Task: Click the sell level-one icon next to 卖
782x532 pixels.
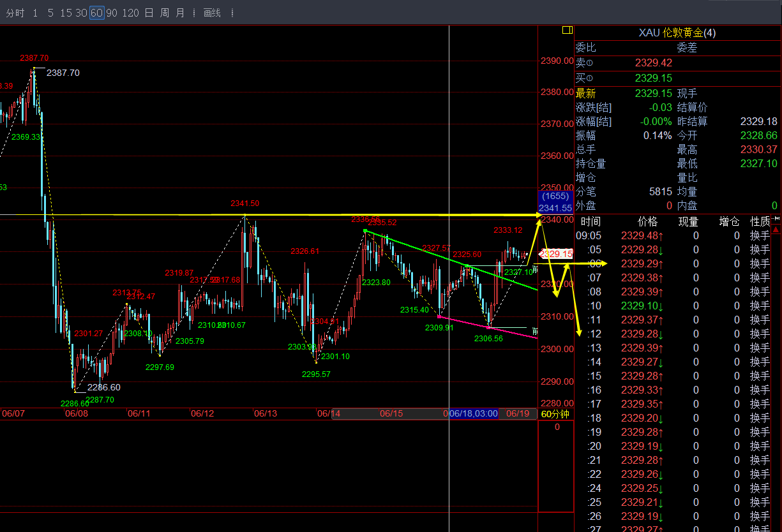Action: 589,63
